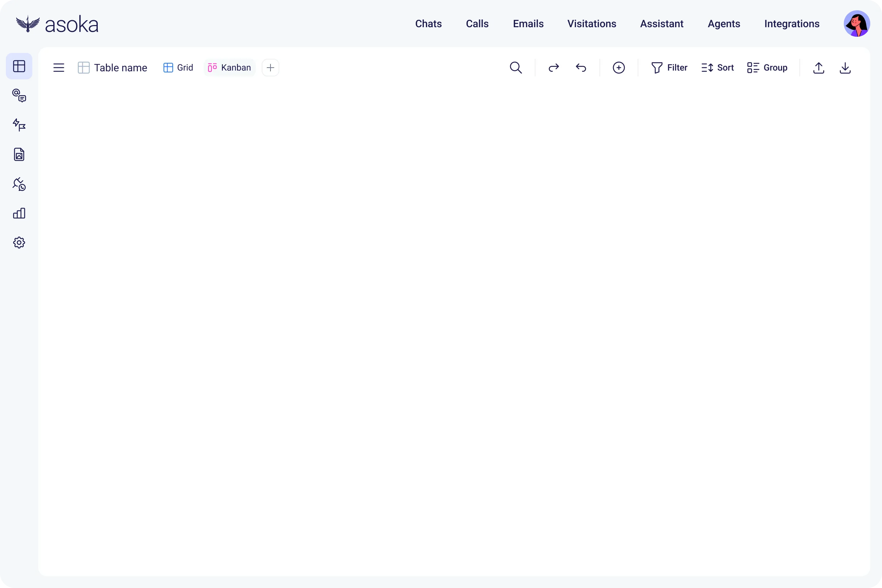Open the tables view in sidebar
This screenshot has width=882, height=588.
click(19, 67)
